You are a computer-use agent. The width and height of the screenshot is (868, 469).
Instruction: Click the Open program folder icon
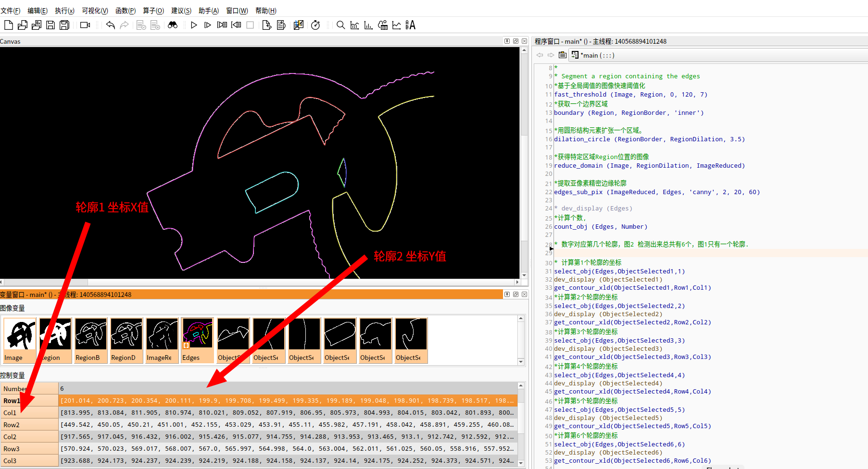(x=23, y=25)
